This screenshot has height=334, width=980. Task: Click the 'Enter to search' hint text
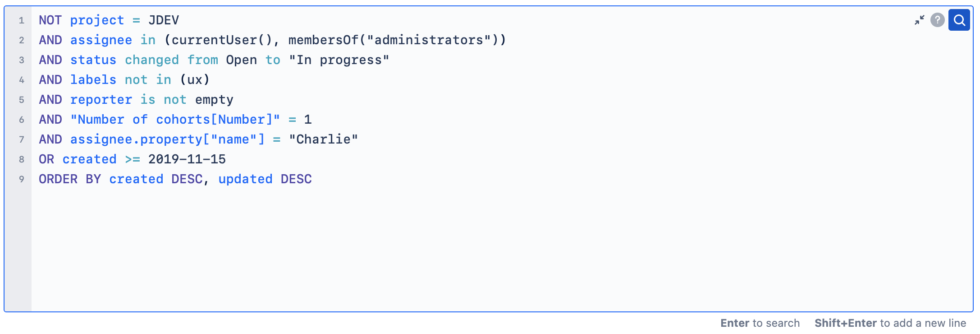pyautogui.click(x=760, y=323)
